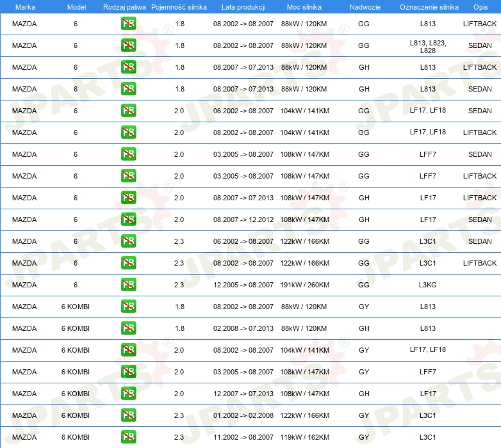
Task: Click the Opis column header
Action: 480,7
